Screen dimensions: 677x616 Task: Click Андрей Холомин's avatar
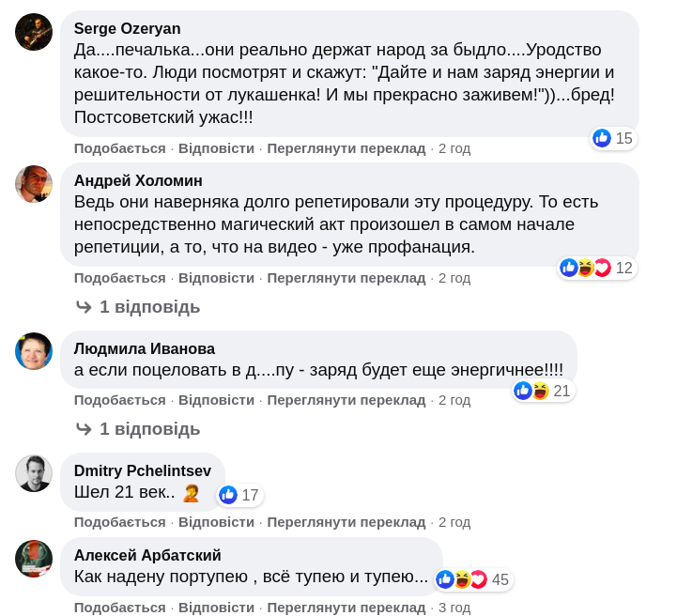[x=34, y=184]
